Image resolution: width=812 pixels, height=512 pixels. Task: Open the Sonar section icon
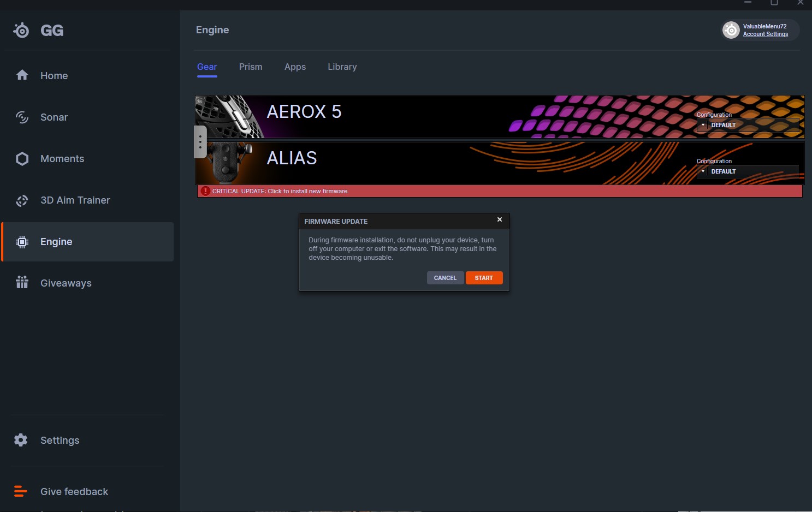pyautogui.click(x=22, y=117)
